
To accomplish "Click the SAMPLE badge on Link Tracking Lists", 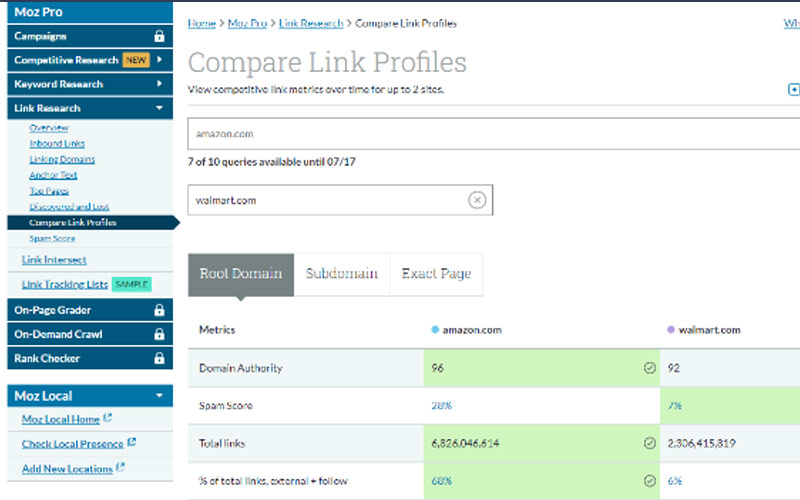I will click(x=132, y=284).
